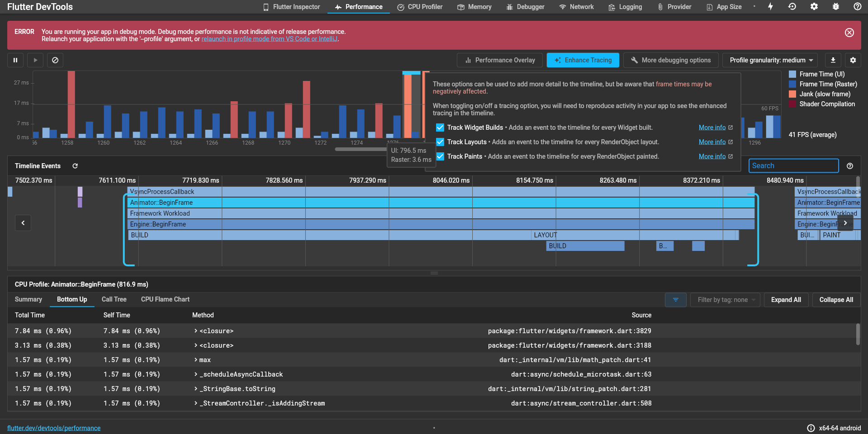Report an issue using the bug icon

(836, 6)
